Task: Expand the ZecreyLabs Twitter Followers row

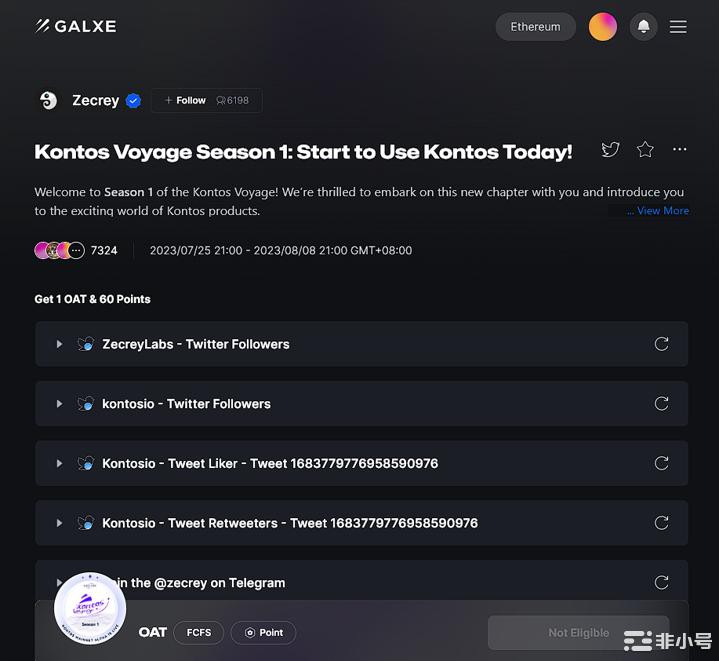Action: (x=361, y=344)
